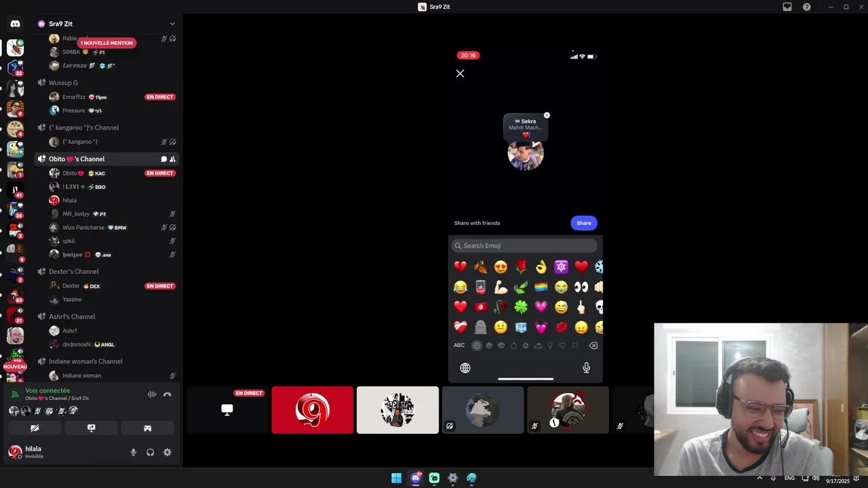Pick the tears of joy emoji
868x488 pixels.
point(460,287)
